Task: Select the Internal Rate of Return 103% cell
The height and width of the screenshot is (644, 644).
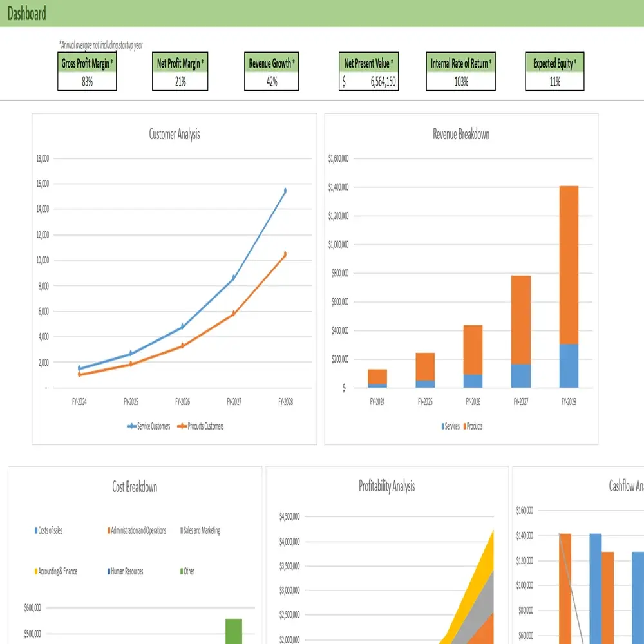Action: tap(460, 82)
